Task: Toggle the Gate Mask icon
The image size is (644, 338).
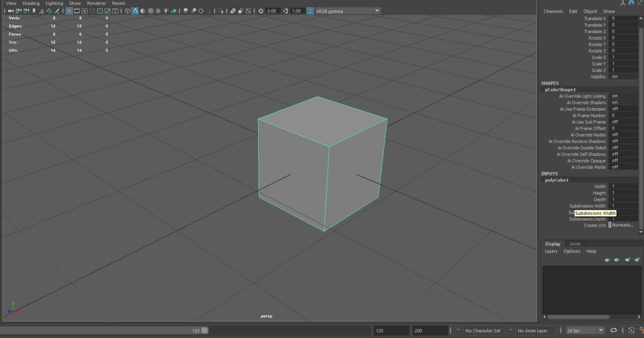Action: [92, 11]
